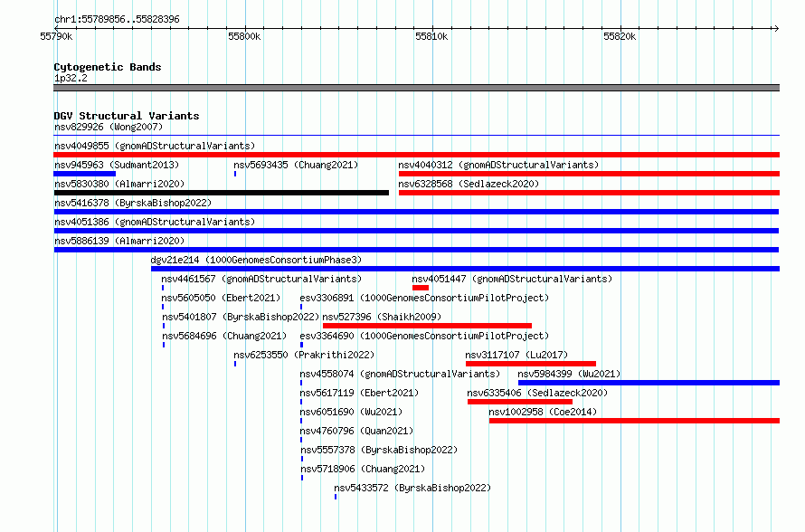
Task: Click nsv5830380 (Almarri2020) label
Action: pyautogui.click(x=119, y=184)
